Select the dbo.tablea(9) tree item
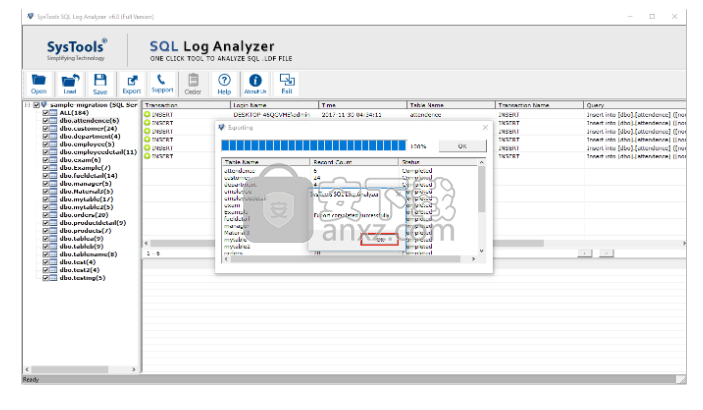The height and width of the screenshot is (410, 703). point(81,239)
